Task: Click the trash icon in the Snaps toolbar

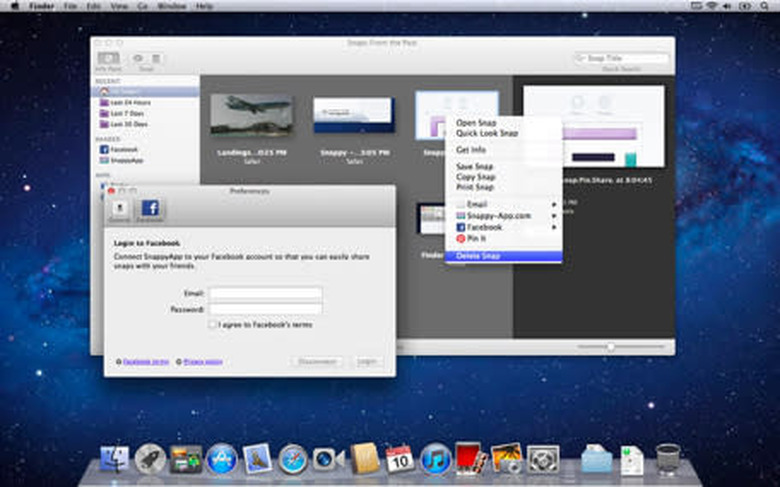Action: pyautogui.click(x=155, y=59)
